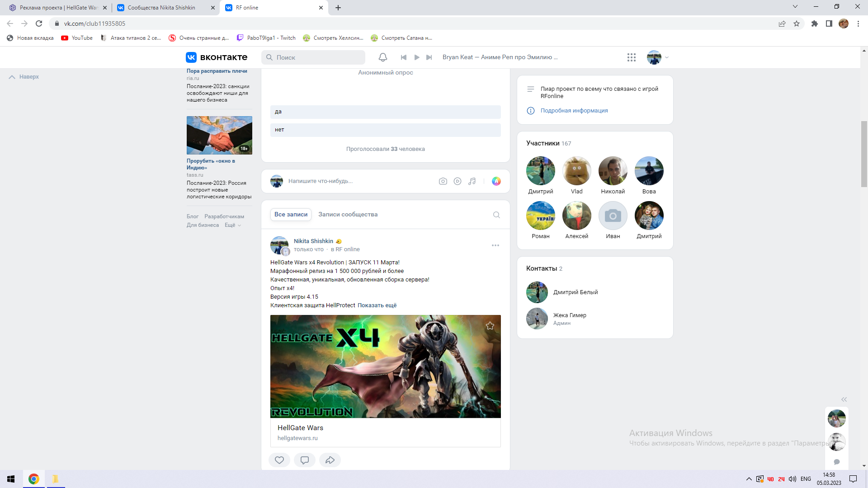This screenshot has width=868, height=488.
Task: Open the colorful poster editor icon
Action: 496,181
